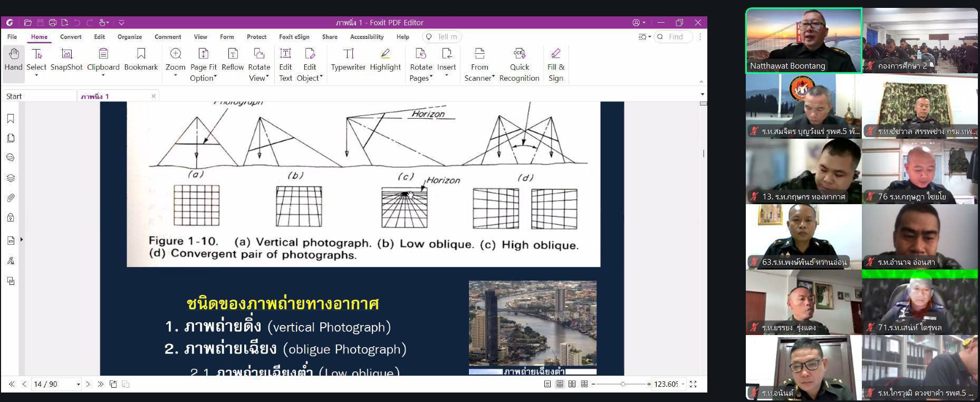Switch to single page view mode
This screenshot has height=402, width=980.
coord(547,384)
